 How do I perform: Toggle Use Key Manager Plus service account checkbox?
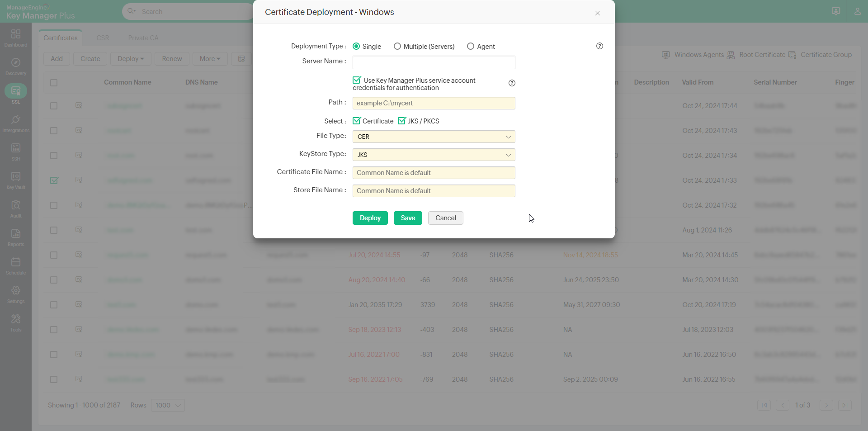click(357, 80)
